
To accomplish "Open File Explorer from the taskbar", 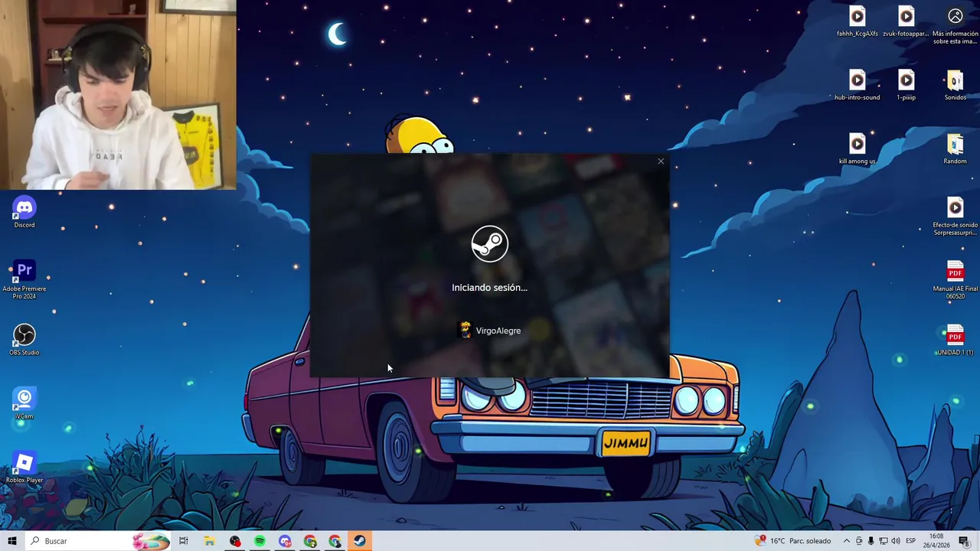I will click(209, 541).
